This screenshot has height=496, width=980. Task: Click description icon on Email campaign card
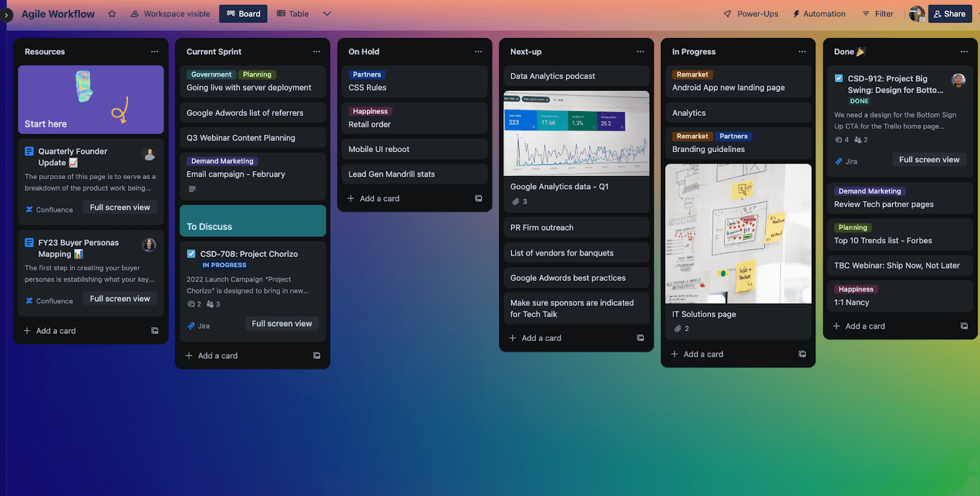coord(192,189)
